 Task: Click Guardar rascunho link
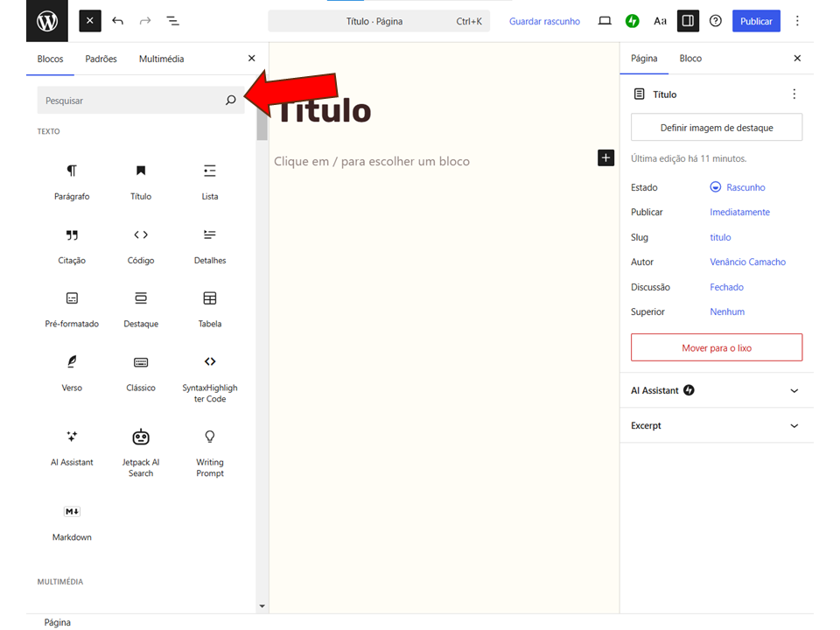coord(544,21)
